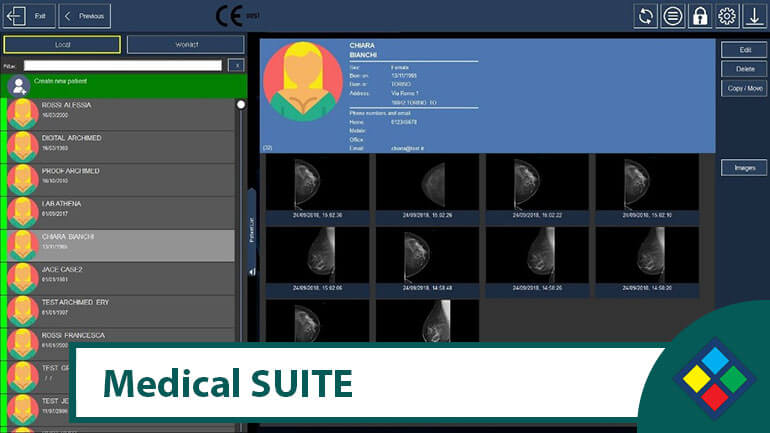
Task: Click the Delete button
Action: coord(744,69)
